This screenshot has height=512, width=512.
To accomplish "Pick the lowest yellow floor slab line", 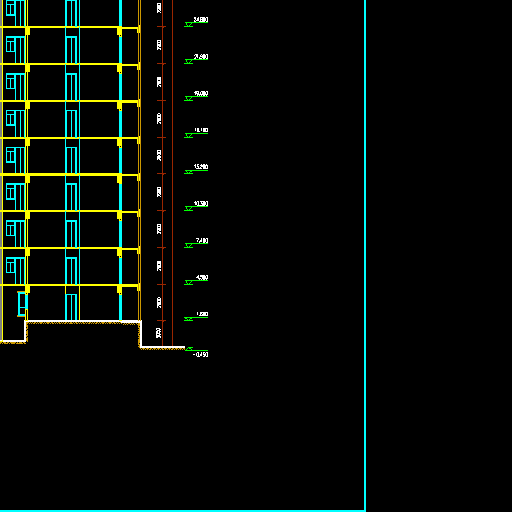I will click(x=69, y=285).
